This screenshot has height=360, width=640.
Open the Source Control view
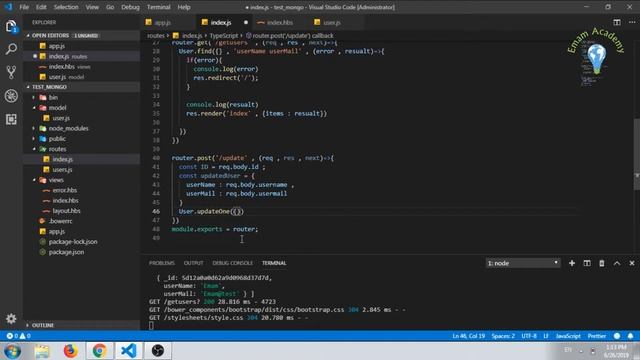(11, 73)
